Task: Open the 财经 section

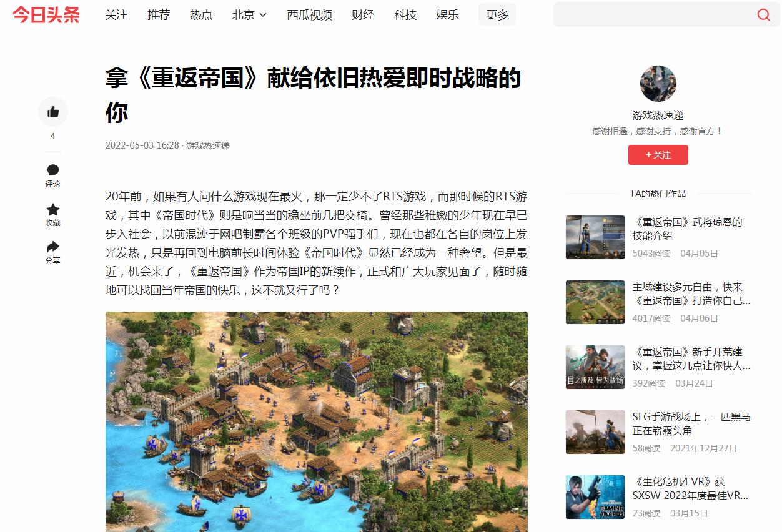Action: [363, 14]
